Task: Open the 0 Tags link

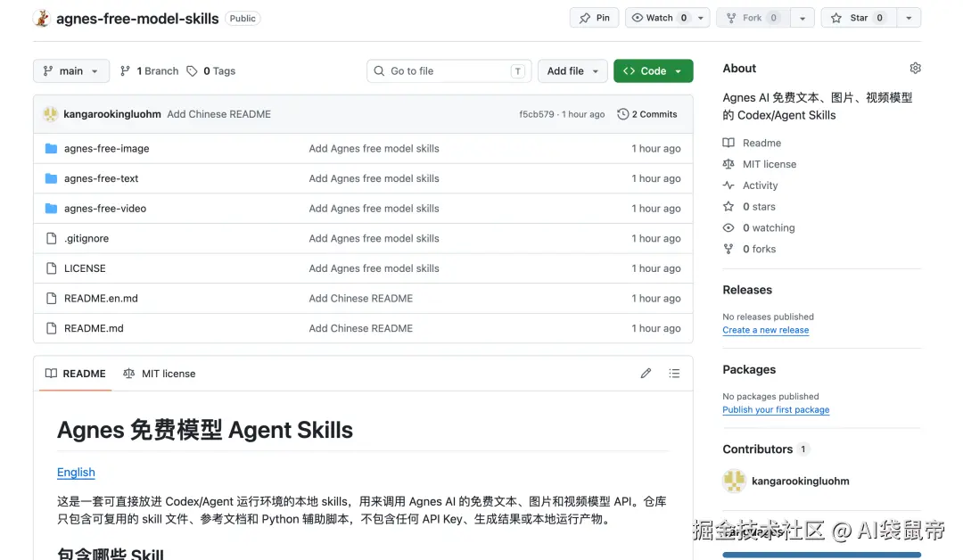Action: pos(210,71)
